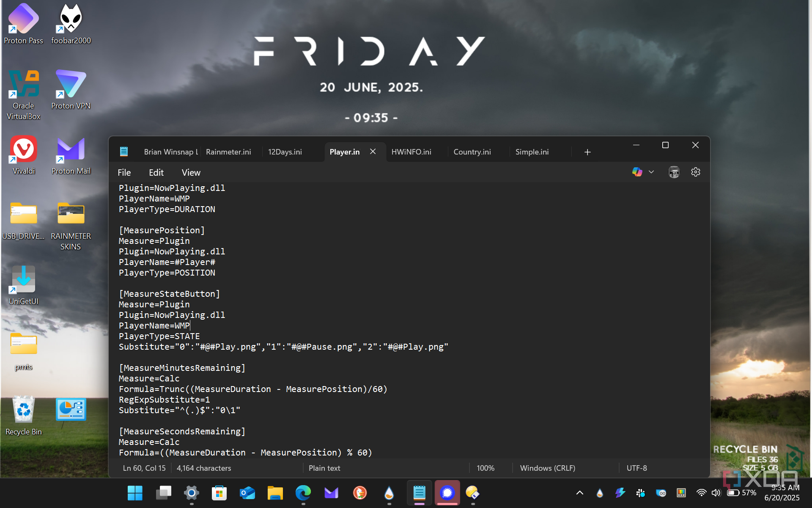Select the Oracle VirtualBox desktop icon
This screenshot has width=812, height=508.
click(24, 95)
